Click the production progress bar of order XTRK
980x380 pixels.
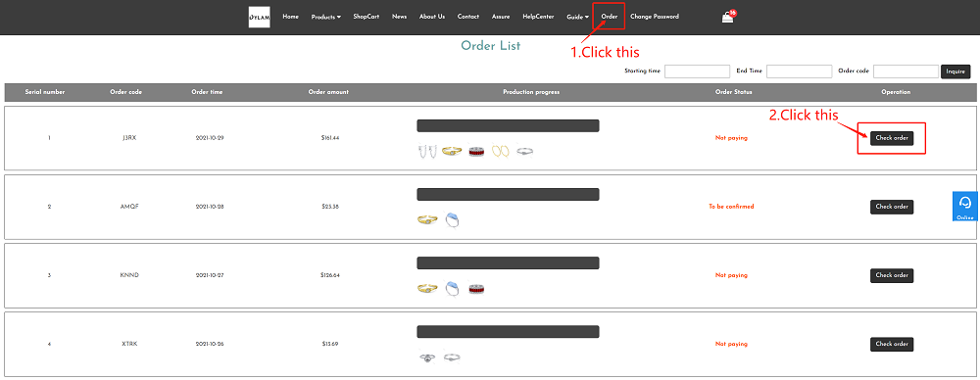pos(508,332)
